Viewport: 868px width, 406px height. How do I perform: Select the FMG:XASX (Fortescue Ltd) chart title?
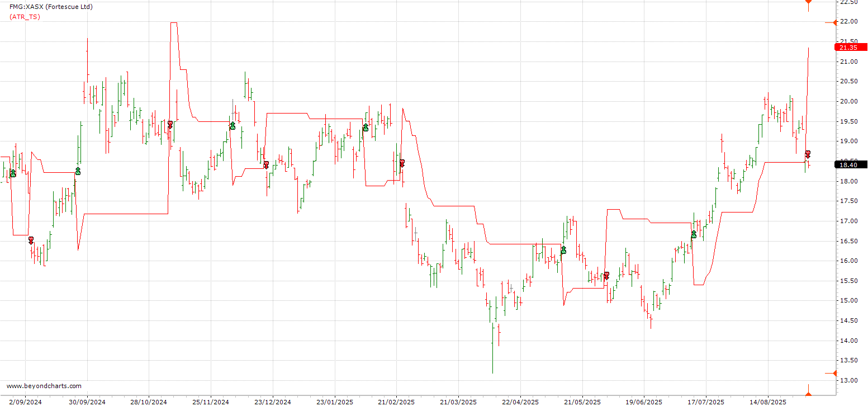[51, 7]
